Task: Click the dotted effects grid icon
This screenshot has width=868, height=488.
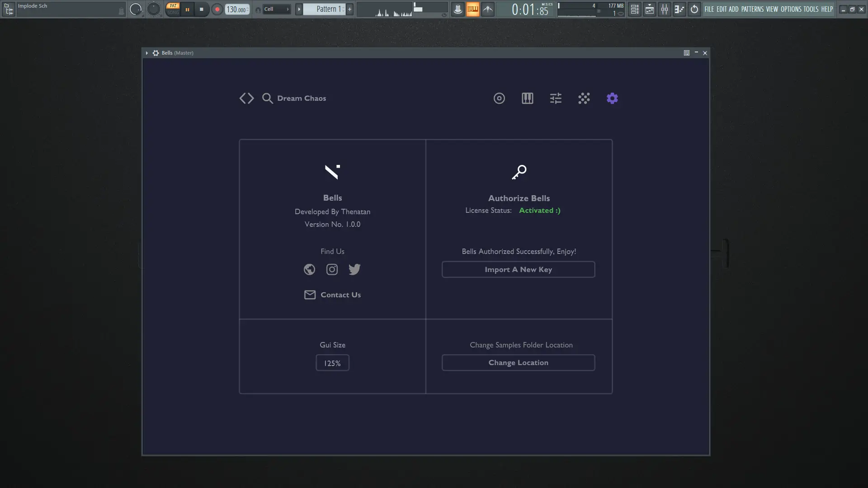Action: coord(584,98)
